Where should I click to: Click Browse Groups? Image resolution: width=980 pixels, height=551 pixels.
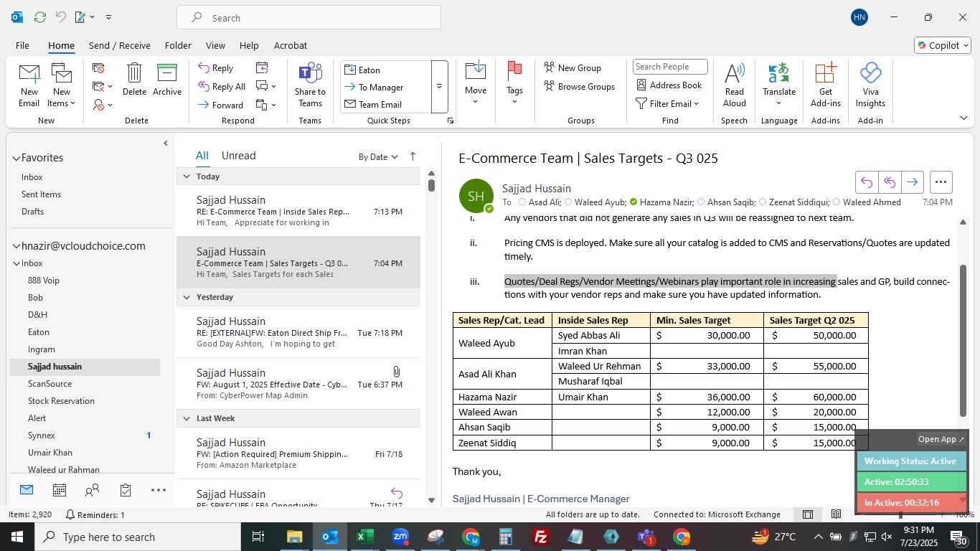tap(579, 86)
